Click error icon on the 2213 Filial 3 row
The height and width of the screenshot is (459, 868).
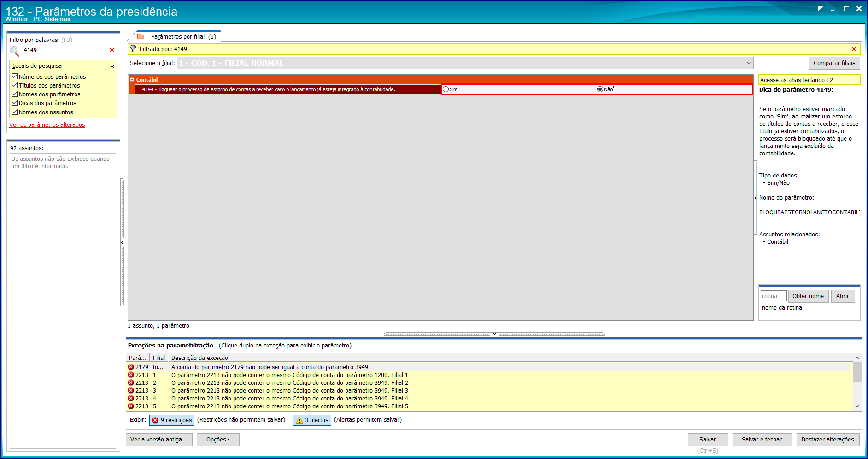click(x=131, y=391)
